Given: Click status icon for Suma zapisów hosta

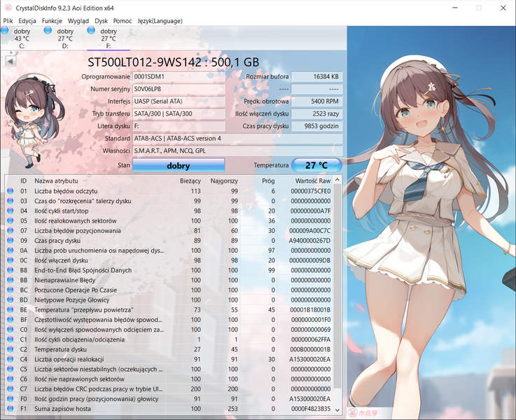Looking at the screenshot, I should point(11,409).
